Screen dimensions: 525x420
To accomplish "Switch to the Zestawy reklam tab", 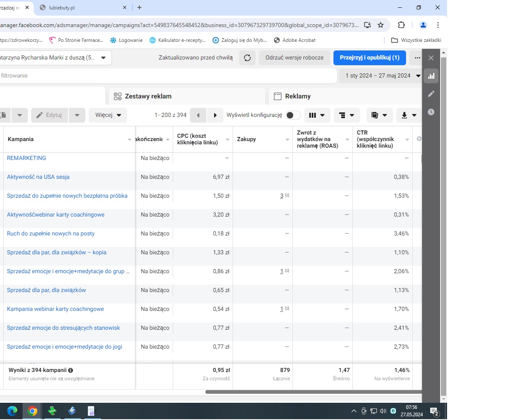I will click(x=187, y=96).
